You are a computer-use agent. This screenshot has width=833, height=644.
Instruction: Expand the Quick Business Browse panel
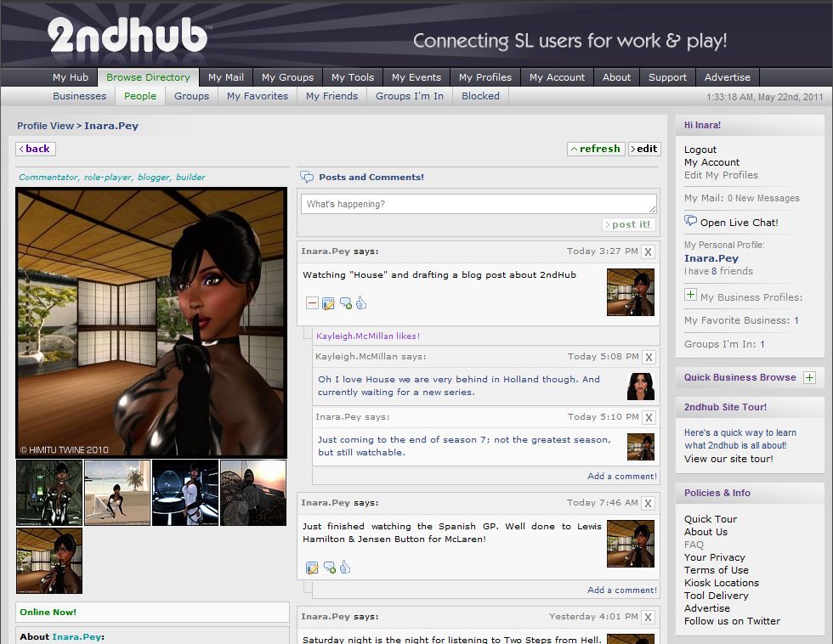pos(809,377)
